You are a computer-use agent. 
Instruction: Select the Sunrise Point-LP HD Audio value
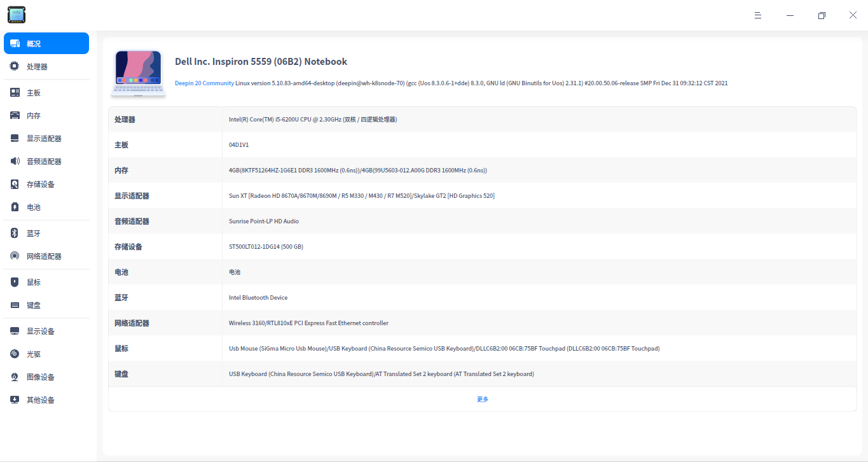pos(264,221)
